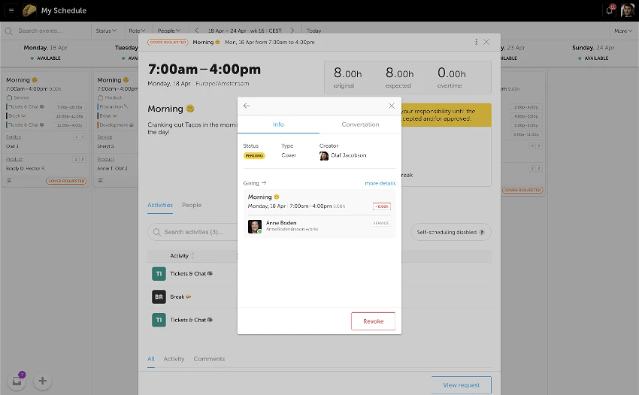Screen dimensions: 639x395
Task: Select creator Olaf Jacobsen's avatar
Action: pyautogui.click(x=324, y=156)
